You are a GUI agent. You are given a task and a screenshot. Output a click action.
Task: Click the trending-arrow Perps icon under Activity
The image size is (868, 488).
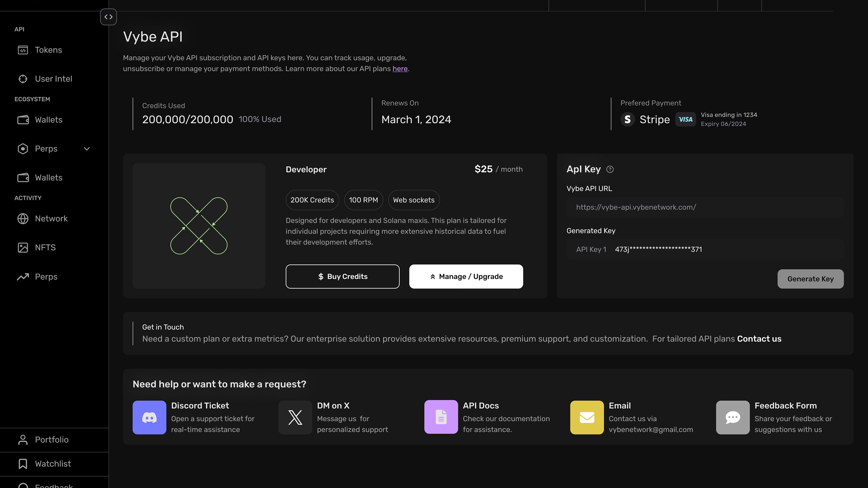[23, 277]
